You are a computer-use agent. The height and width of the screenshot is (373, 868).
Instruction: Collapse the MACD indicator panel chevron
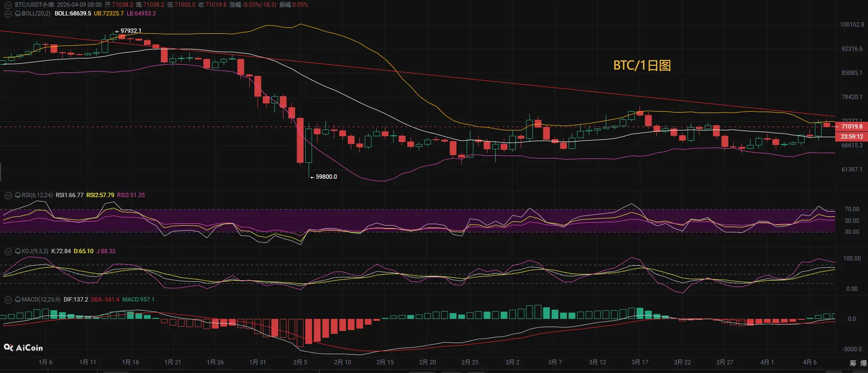click(x=8, y=300)
